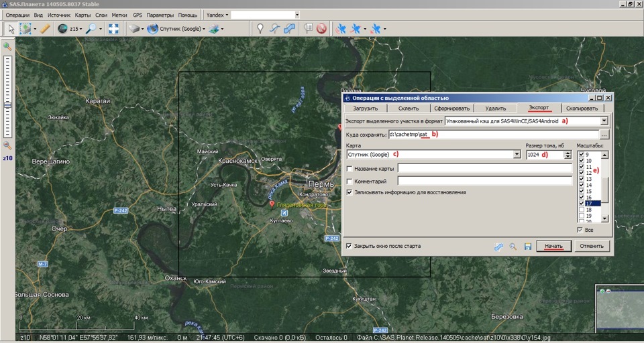Viewport: 644px width, 343px height.
Task: Increase Размер тома value with up arrow
Action: 568,153
